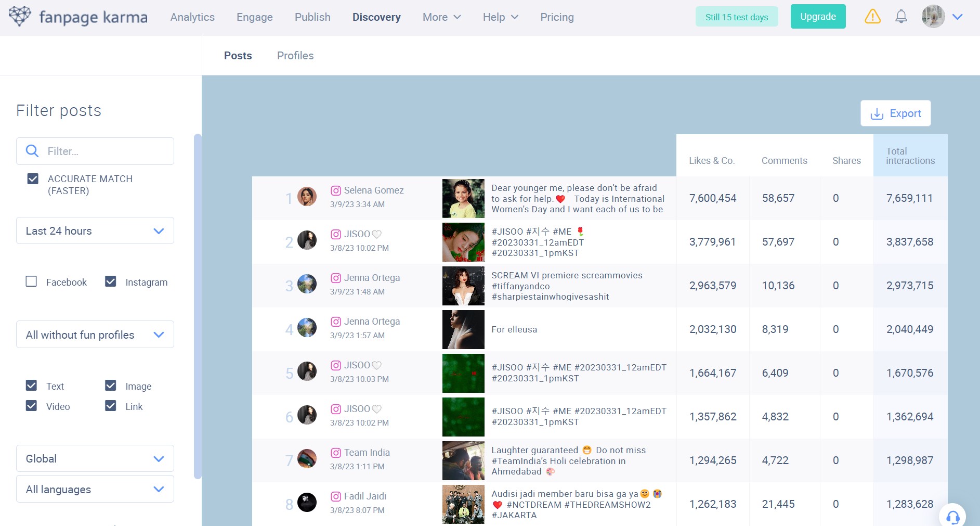Image resolution: width=980 pixels, height=526 pixels.
Task: Click Selena Gomez profile avatar
Action: point(307,197)
